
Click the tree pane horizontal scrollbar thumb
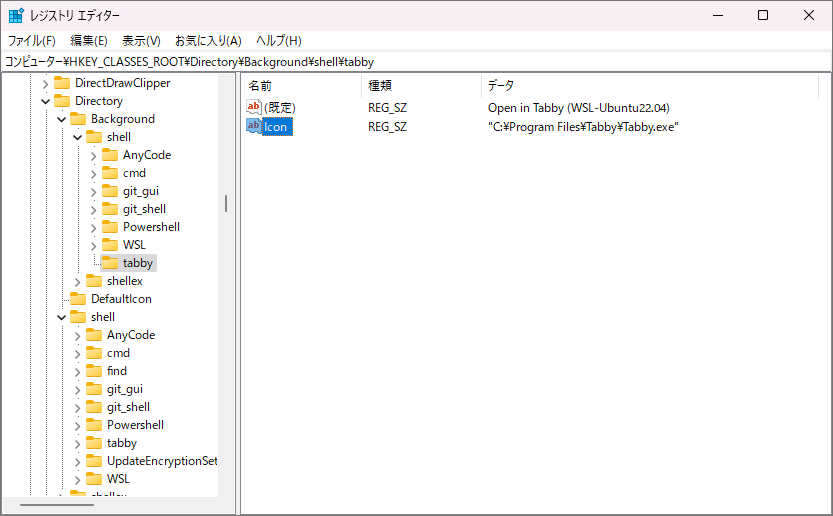click(x=57, y=504)
